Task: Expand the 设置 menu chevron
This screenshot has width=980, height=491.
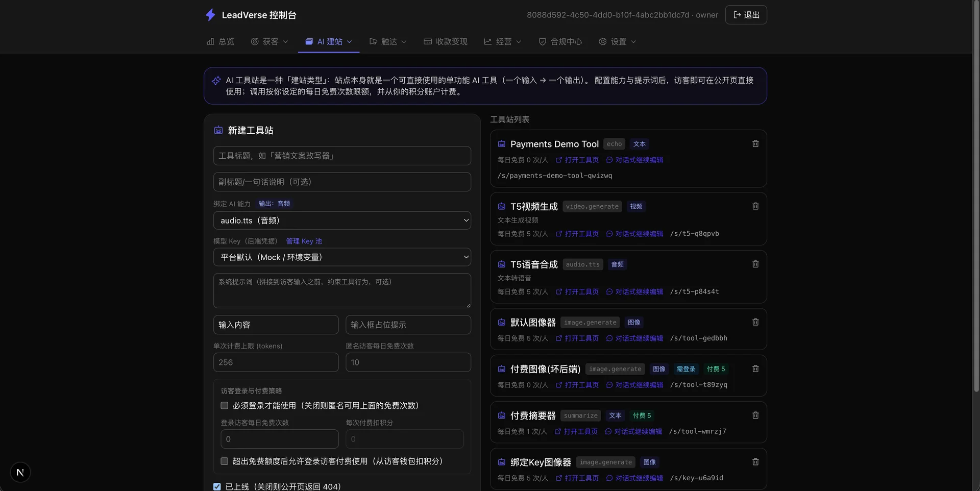Action: (x=633, y=42)
